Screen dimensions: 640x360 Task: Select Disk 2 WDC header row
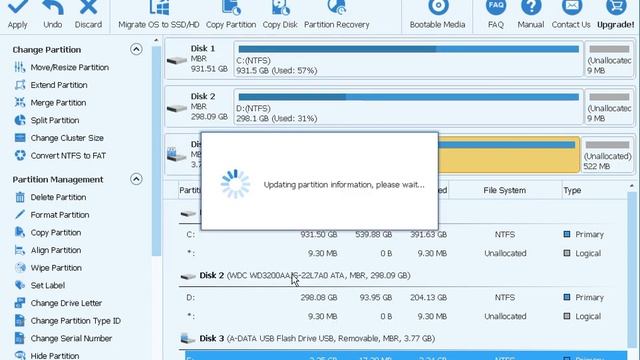[x=402, y=276]
